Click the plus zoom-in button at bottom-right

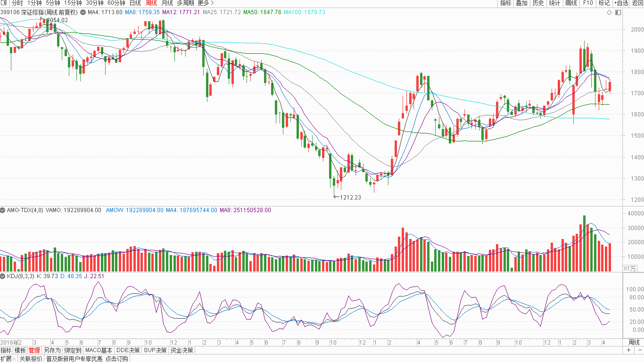pos(629,350)
